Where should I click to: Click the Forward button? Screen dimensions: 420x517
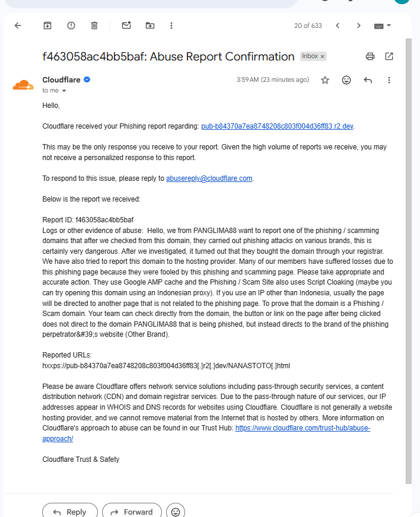[x=132, y=512]
